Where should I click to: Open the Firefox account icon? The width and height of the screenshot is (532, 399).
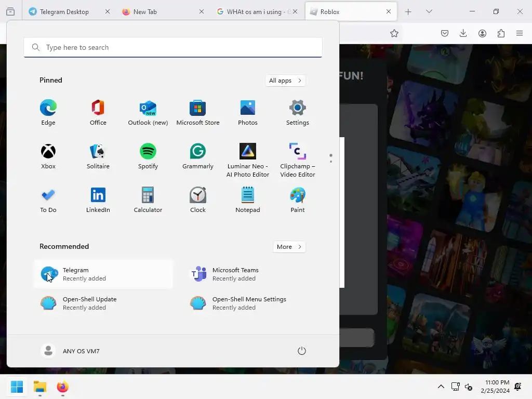tap(482, 33)
